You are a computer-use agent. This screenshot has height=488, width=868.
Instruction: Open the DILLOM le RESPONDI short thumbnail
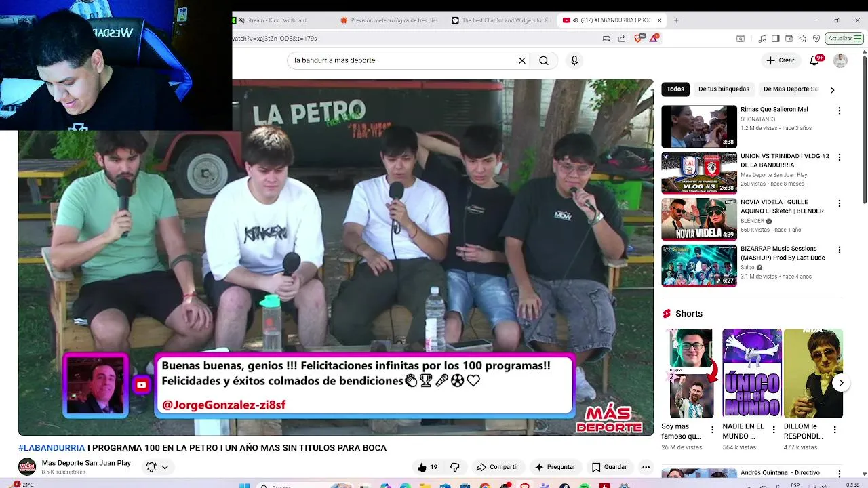click(813, 373)
